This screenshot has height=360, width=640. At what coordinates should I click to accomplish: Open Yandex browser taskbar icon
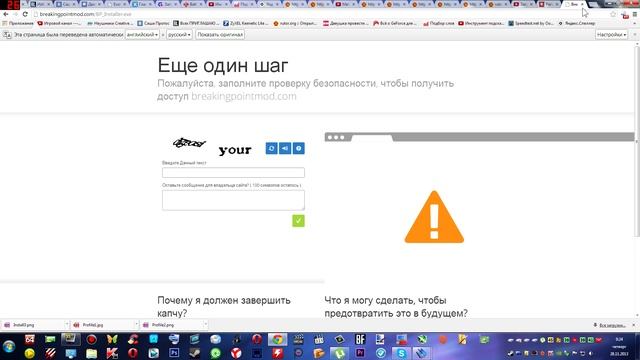tap(236, 353)
